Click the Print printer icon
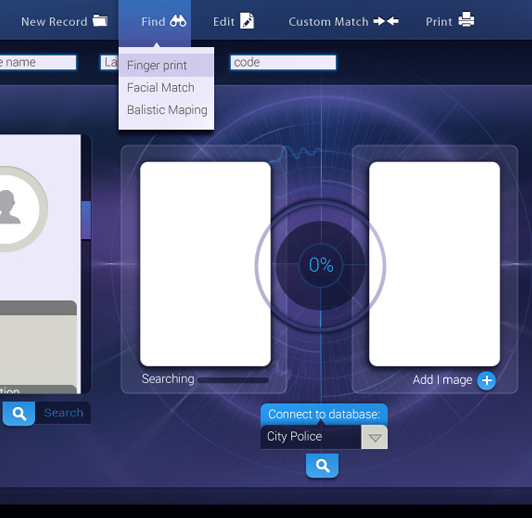 [x=466, y=20]
